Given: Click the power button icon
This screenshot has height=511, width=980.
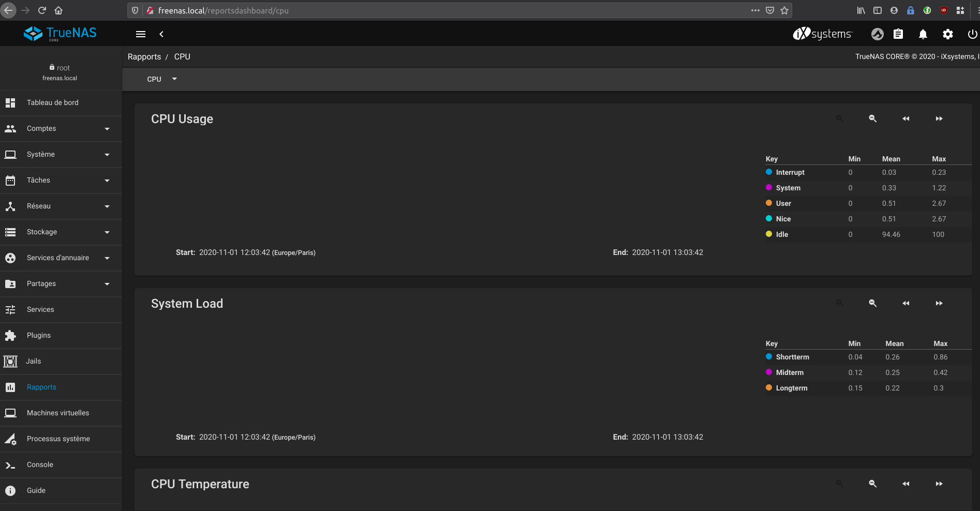Looking at the screenshot, I should (x=973, y=34).
